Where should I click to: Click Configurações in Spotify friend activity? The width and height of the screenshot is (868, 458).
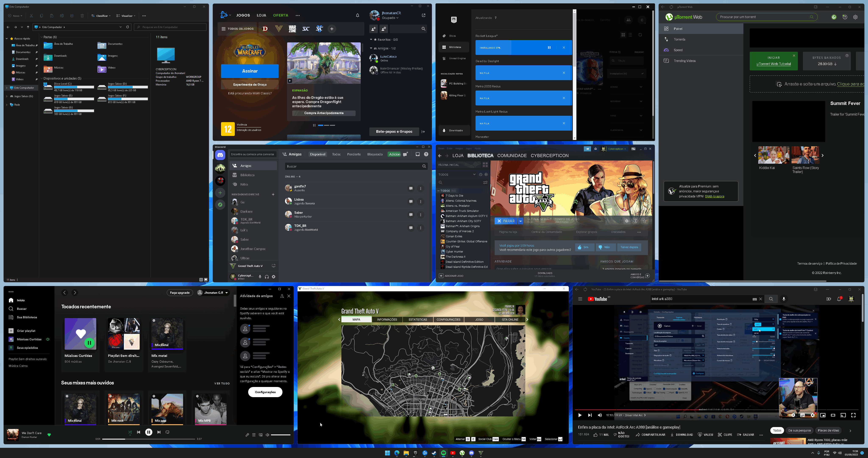click(265, 392)
